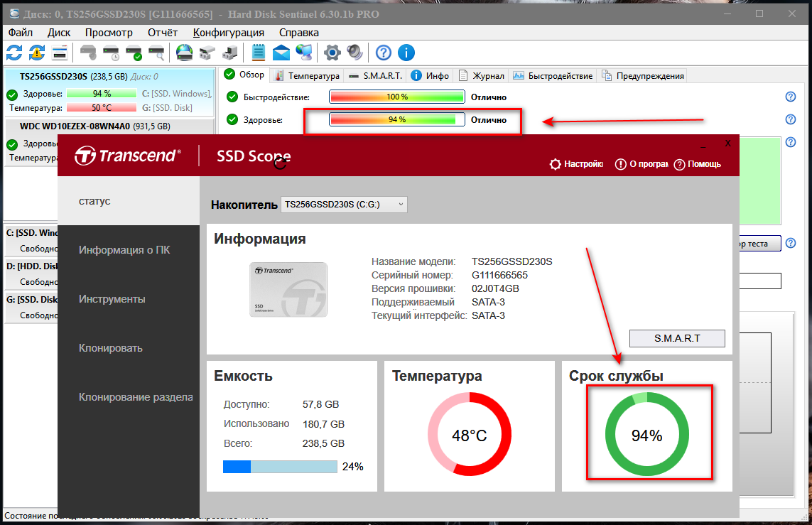The image size is (812, 525).
Task: Click the disk with green checkmark icon
Action: tap(134, 53)
